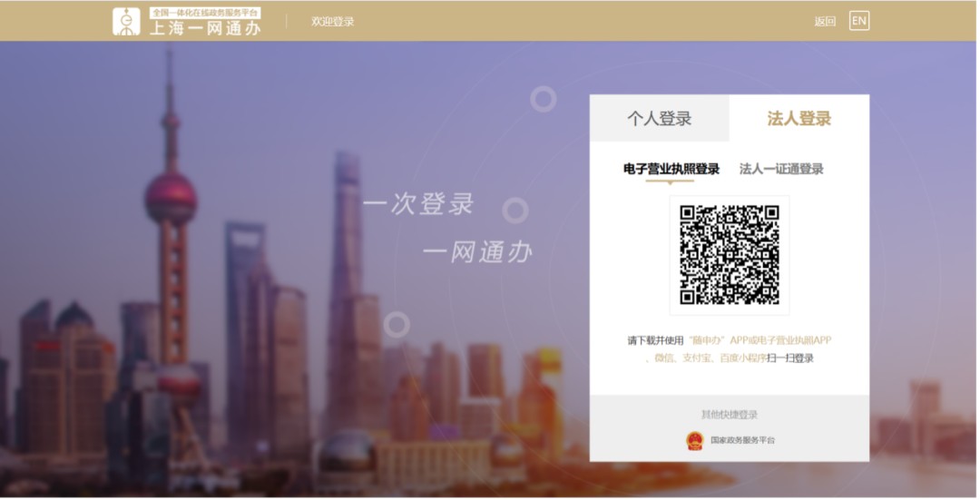Click the 百度小程序 link

742,358
